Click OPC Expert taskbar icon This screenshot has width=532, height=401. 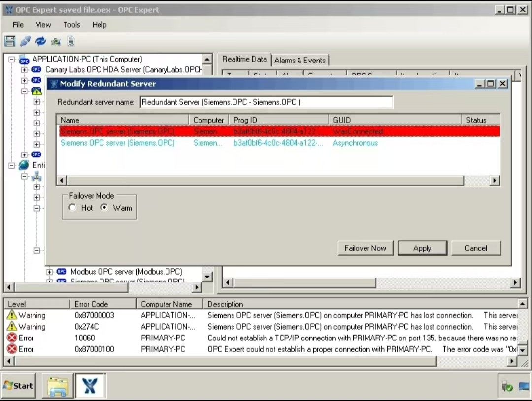click(x=90, y=386)
